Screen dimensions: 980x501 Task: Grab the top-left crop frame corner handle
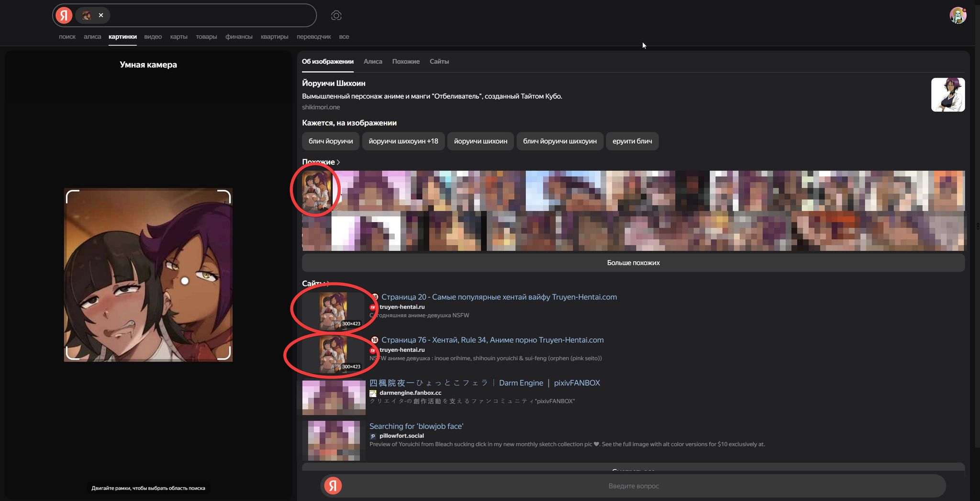pos(71,195)
